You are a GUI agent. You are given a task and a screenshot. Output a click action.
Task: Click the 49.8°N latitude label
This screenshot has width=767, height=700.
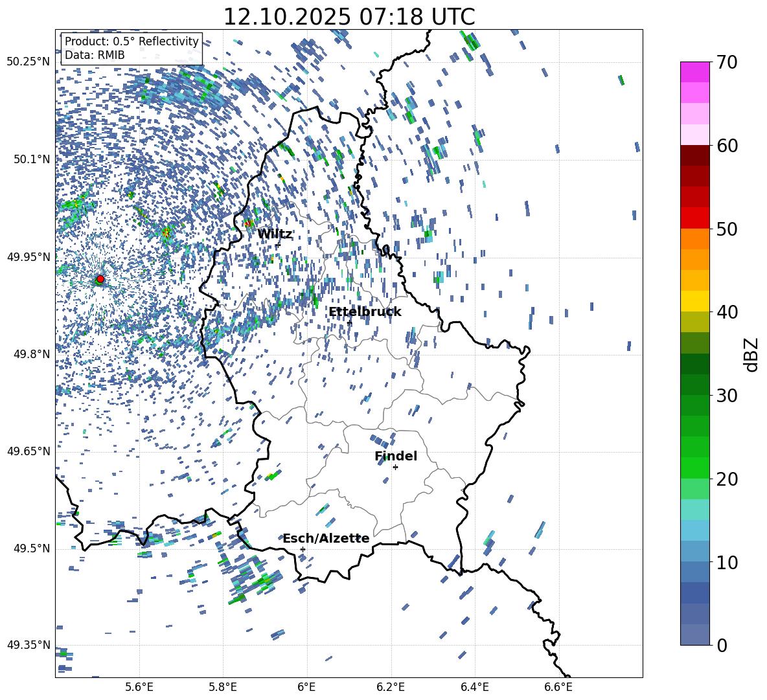(x=31, y=354)
